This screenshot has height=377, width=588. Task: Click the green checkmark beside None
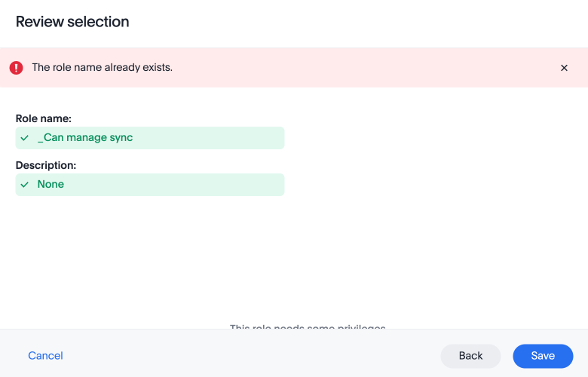coord(25,185)
